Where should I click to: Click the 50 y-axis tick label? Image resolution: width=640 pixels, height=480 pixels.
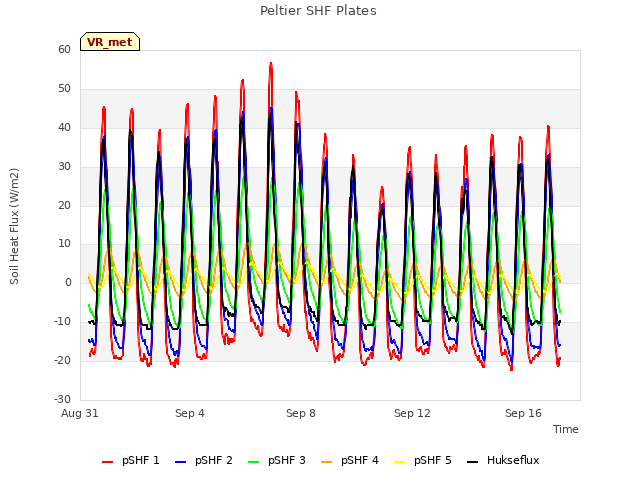point(64,89)
